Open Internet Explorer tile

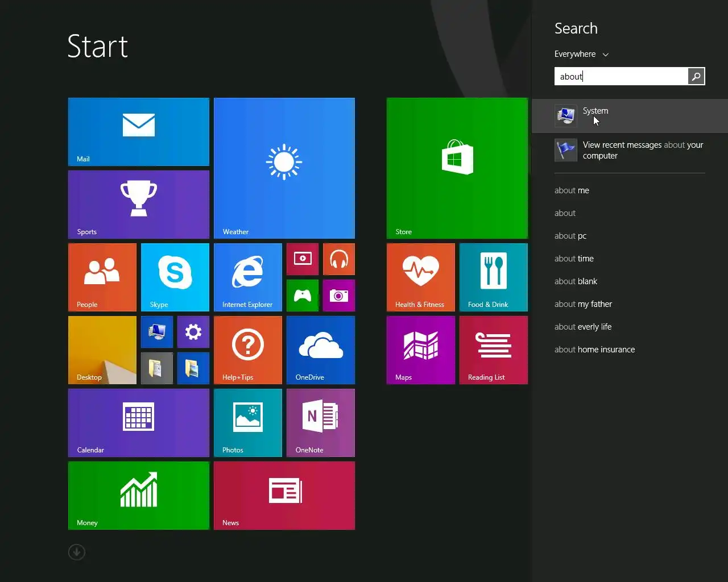click(x=248, y=277)
